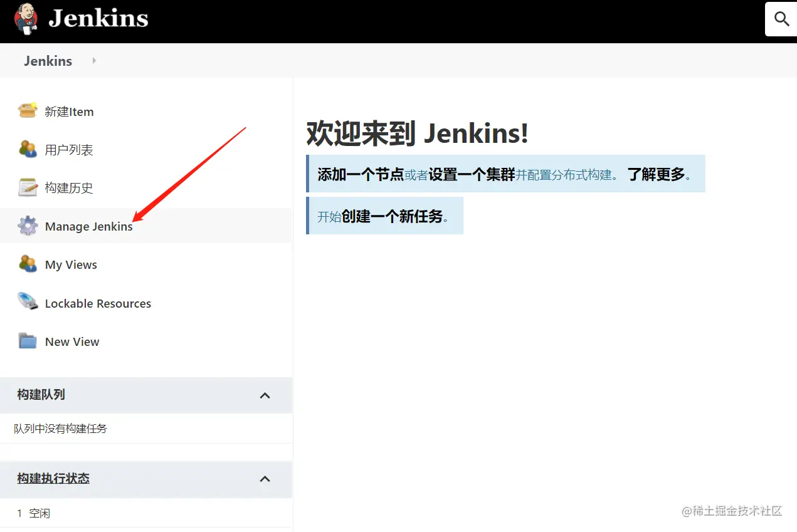Expand the Jenkins breadcrumb arrow
797x532 pixels.
[94, 61]
